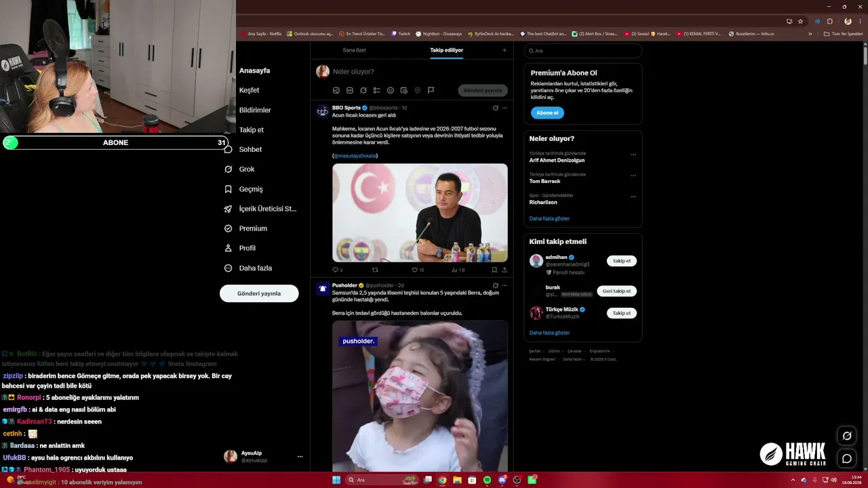This screenshot has height=488, width=868.
Task: Open the BBO Sports post image
Action: pos(420,213)
